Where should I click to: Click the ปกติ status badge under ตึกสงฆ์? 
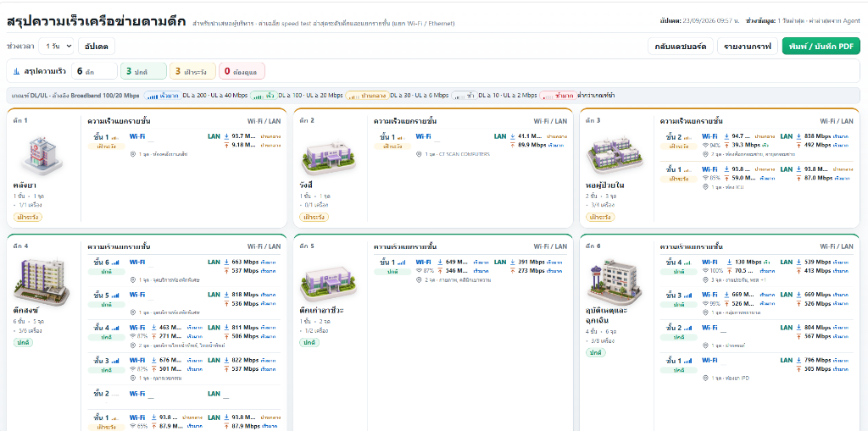(23, 342)
